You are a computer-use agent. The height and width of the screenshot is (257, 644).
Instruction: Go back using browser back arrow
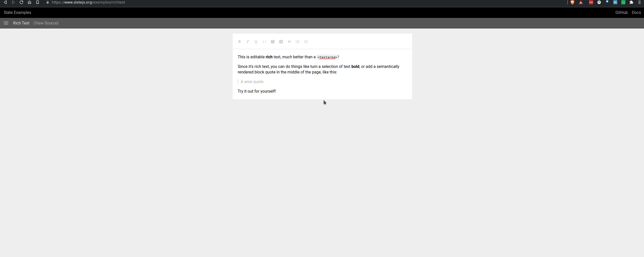pyautogui.click(x=5, y=2)
